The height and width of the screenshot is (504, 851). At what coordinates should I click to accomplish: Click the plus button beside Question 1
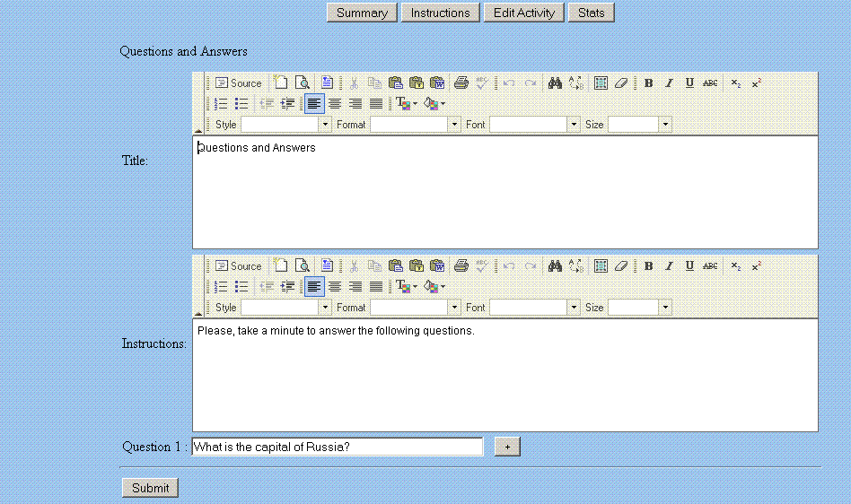coord(507,447)
